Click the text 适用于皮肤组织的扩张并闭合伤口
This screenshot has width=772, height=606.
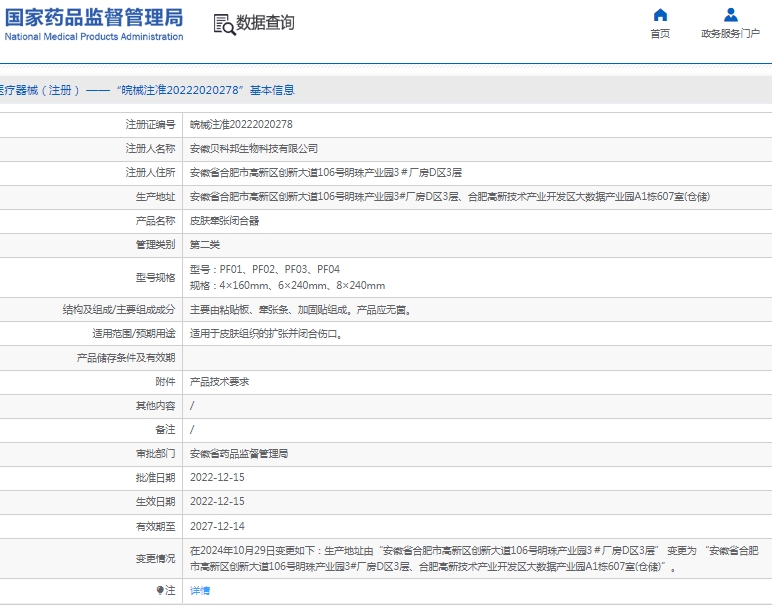(x=264, y=334)
